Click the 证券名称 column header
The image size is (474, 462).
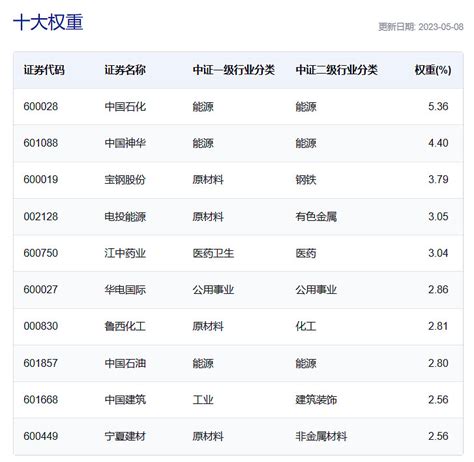point(125,70)
